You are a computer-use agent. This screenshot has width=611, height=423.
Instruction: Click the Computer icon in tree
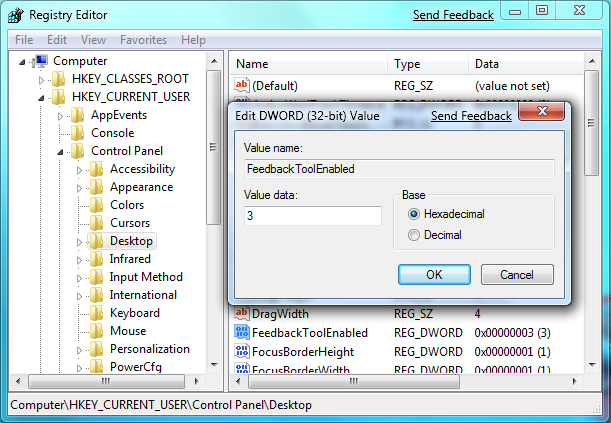click(41, 61)
